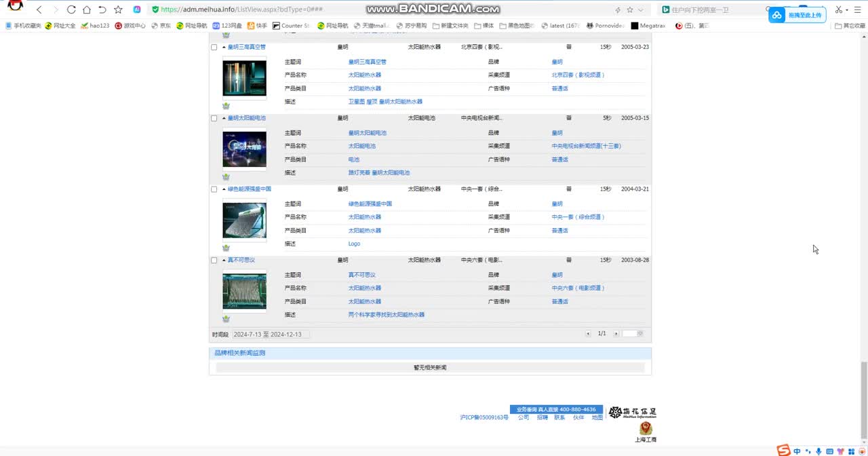Open the 皇明三高真空管 video thumbnail

245,79
